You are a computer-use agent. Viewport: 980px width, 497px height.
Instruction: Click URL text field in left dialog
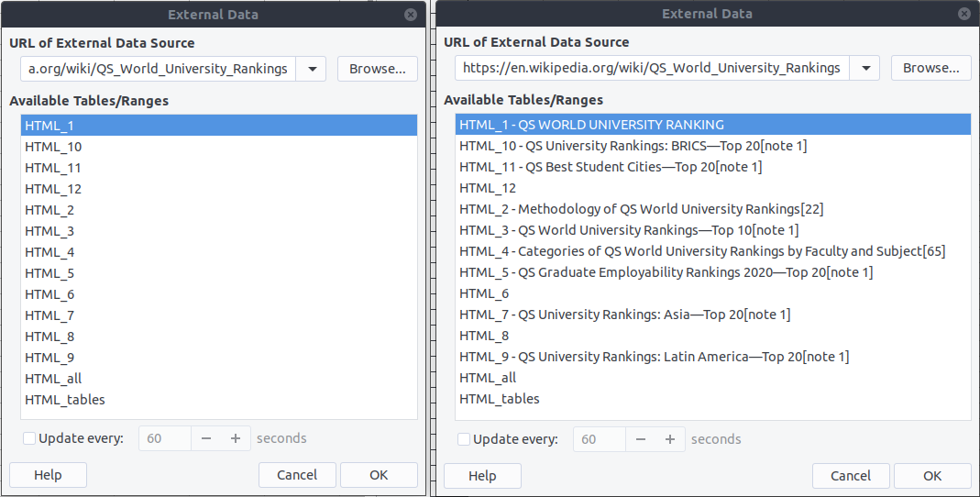pyautogui.click(x=159, y=69)
